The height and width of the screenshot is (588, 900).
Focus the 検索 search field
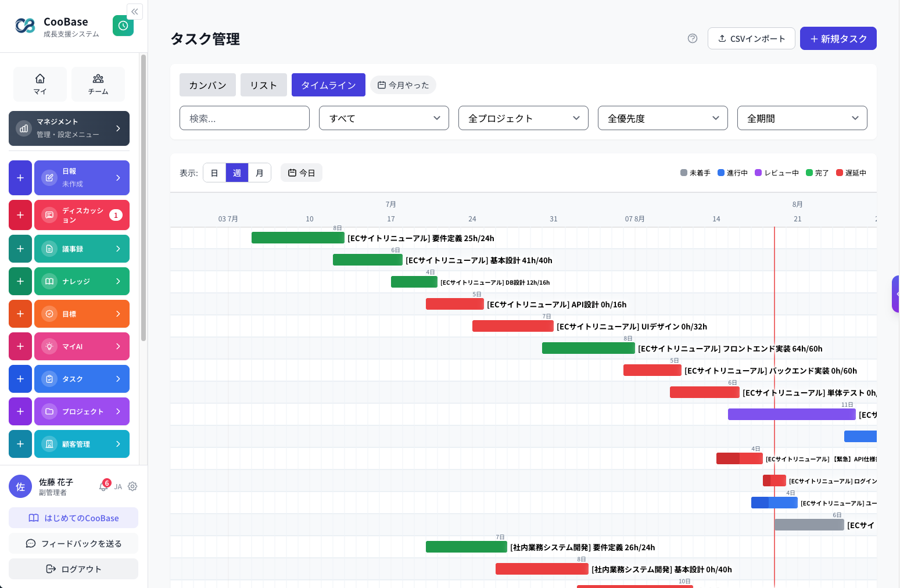[x=245, y=118]
